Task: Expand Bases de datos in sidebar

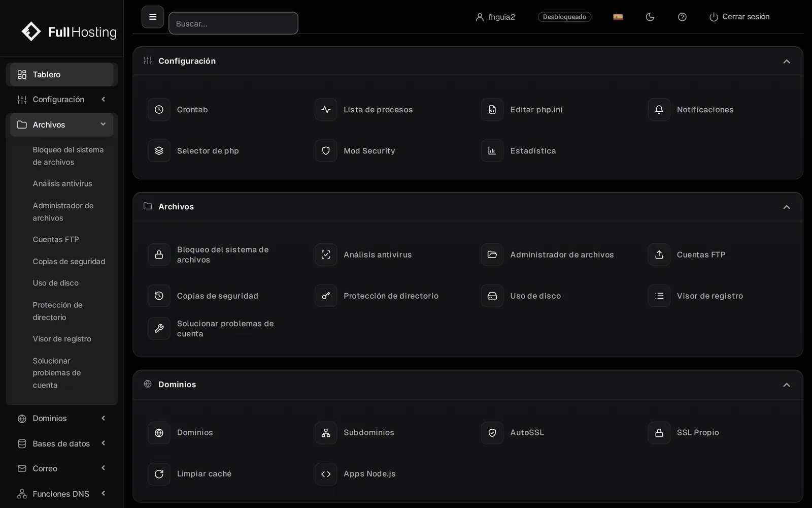Action: [x=62, y=443]
